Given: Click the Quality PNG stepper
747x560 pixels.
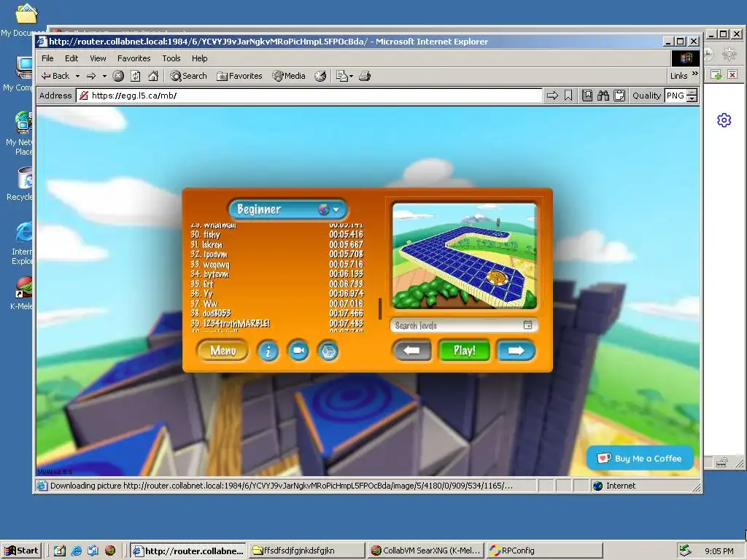Looking at the screenshot, I should click(692, 96).
